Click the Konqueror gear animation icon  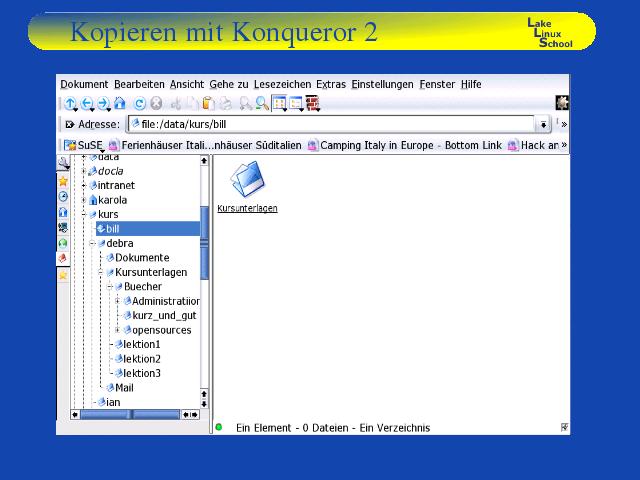click(x=562, y=103)
